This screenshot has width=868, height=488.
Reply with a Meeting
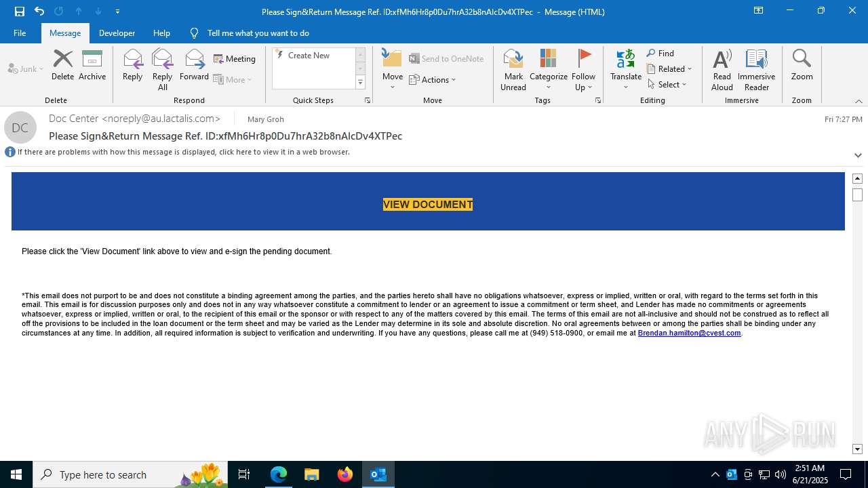[235, 59]
